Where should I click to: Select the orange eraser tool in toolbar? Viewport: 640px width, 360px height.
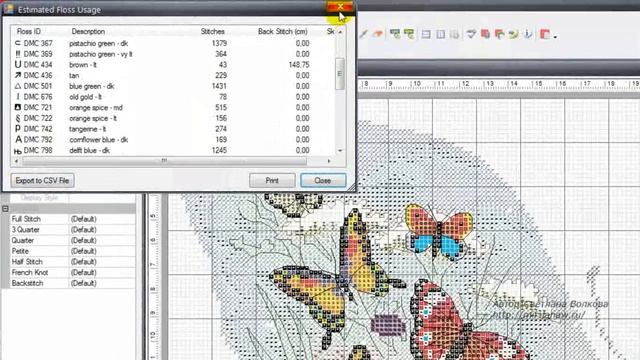click(378, 34)
